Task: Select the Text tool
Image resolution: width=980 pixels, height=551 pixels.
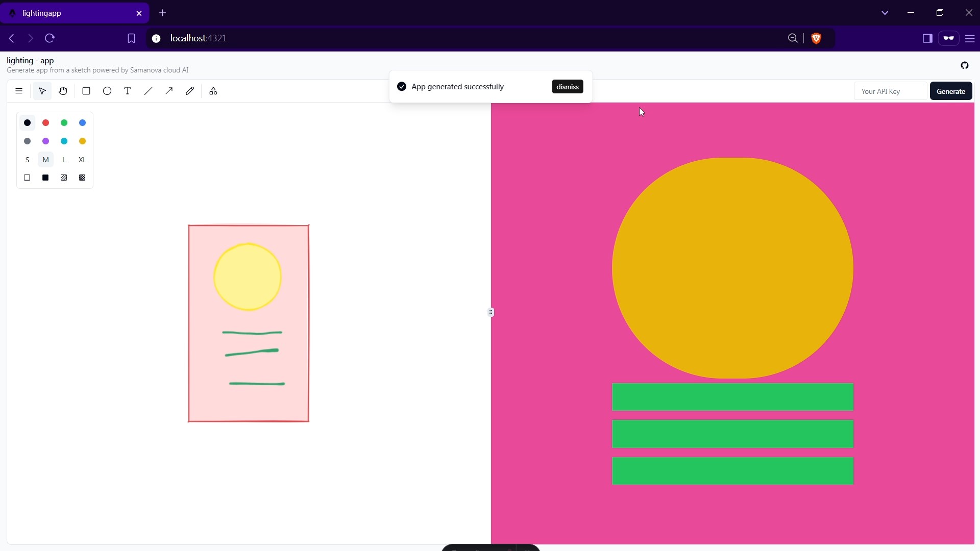Action: click(128, 91)
